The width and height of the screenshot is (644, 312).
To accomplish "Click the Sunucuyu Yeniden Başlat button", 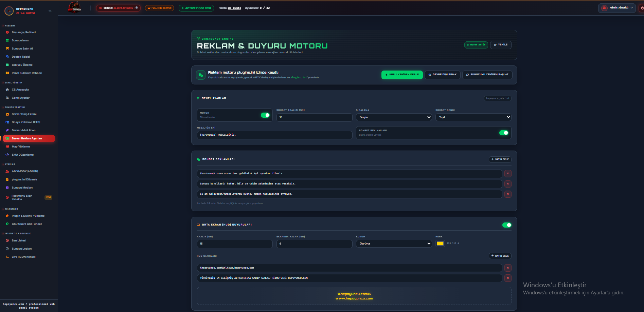I will click(487, 75).
